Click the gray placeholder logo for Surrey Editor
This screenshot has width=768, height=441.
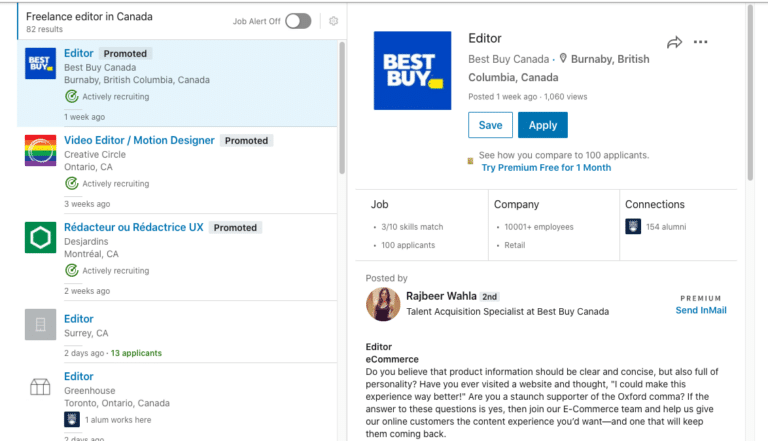coord(41,324)
